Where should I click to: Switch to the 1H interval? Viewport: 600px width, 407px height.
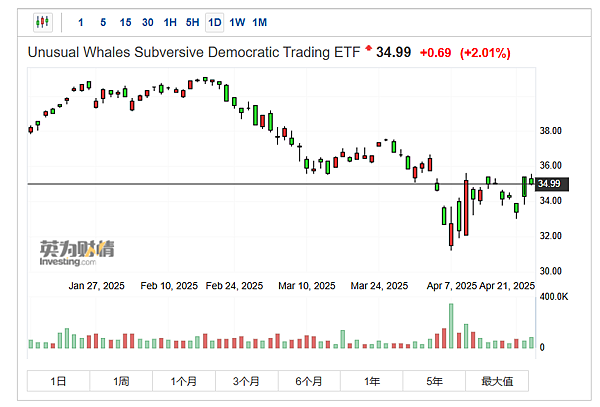pyautogui.click(x=170, y=23)
